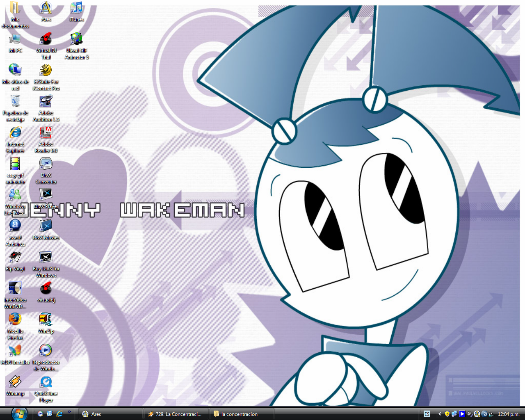525x420 pixels.
Task: Click the second quick launch icon
Action: point(50,414)
